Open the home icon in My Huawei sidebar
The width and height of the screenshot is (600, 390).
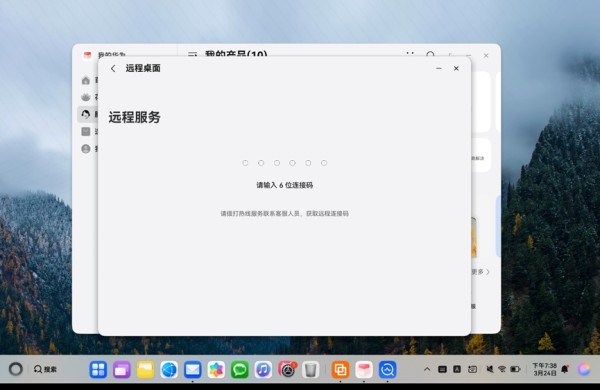[86, 80]
